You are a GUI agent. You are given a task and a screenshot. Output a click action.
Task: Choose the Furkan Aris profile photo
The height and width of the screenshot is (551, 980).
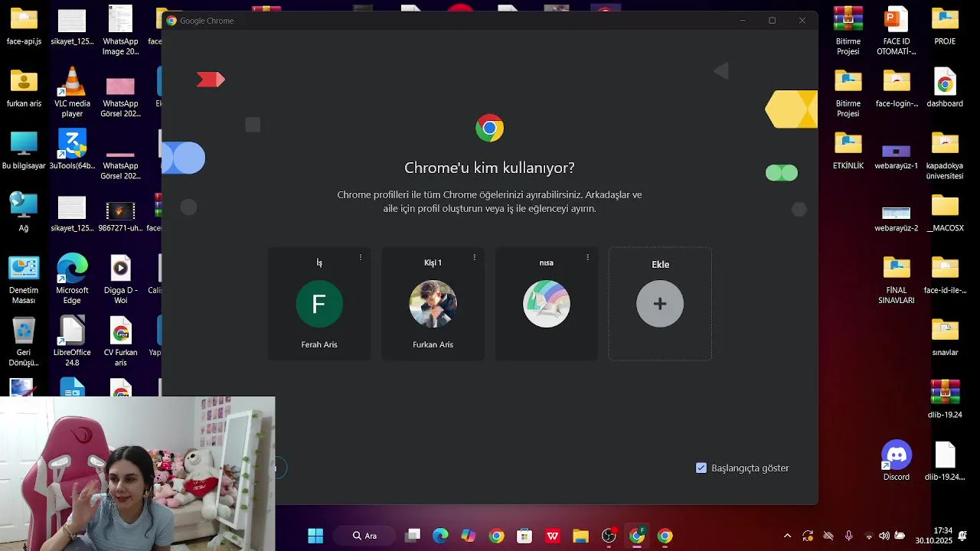pyautogui.click(x=433, y=304)
